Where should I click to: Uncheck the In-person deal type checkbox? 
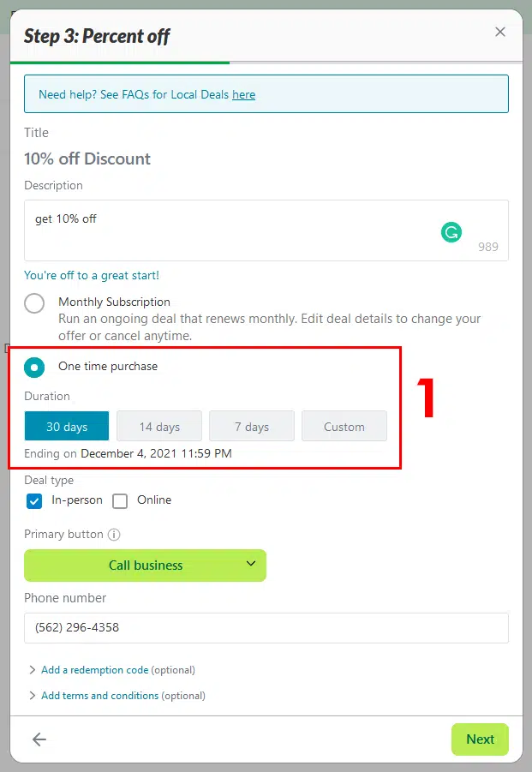pyautogui.click(x=34, y=501)
